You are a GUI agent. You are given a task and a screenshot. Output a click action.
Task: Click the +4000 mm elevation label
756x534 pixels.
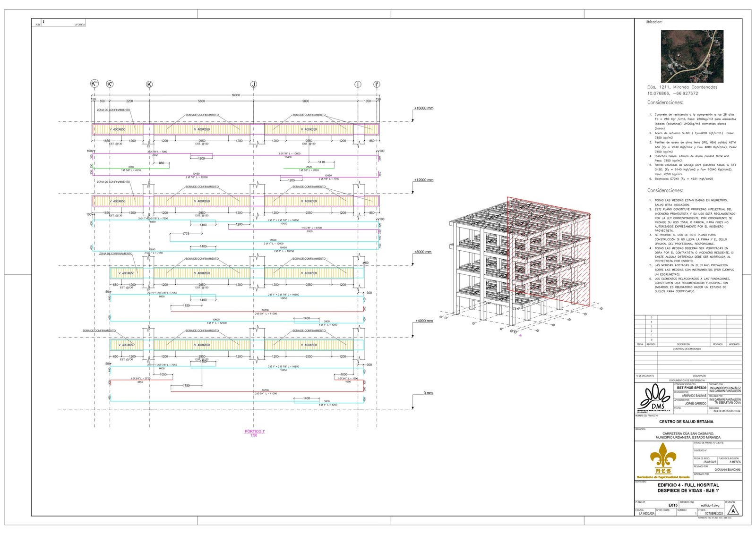click(x=423, y=321)
